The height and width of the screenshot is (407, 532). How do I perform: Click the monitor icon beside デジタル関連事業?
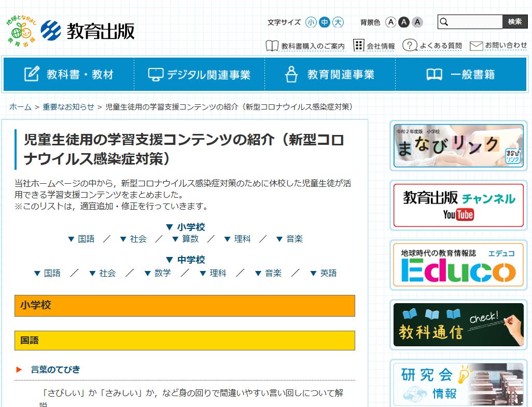pyautogui.click(x=155, y=74)
